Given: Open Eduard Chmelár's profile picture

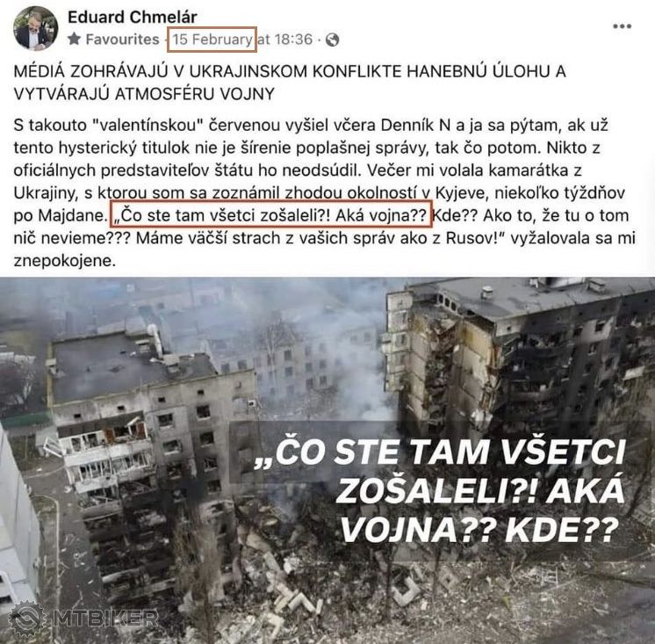Looking at the screenshot, I should [x=35, y=28].
